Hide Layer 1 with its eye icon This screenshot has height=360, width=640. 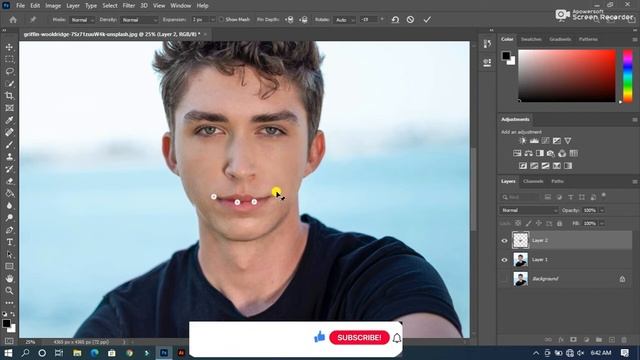[504, 260]
